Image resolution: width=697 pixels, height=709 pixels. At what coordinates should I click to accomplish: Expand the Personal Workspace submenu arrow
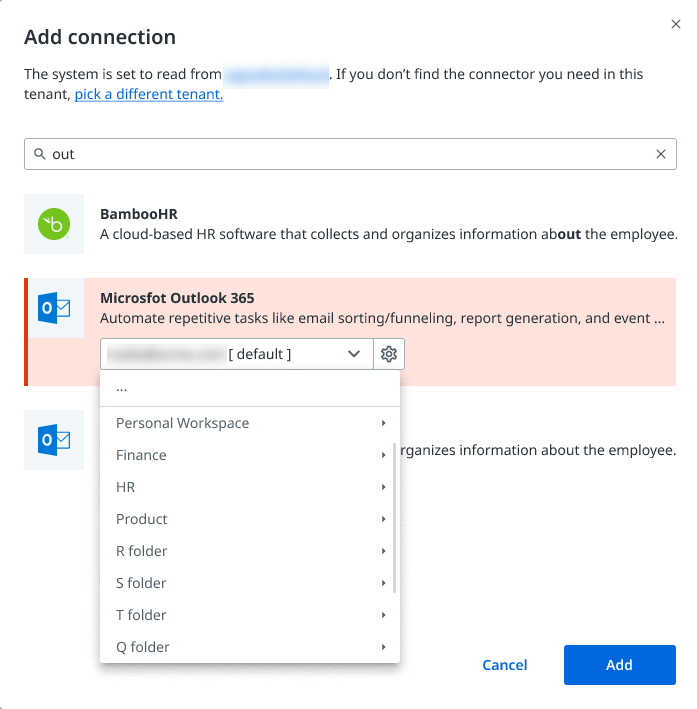click(x=384, y=423)
